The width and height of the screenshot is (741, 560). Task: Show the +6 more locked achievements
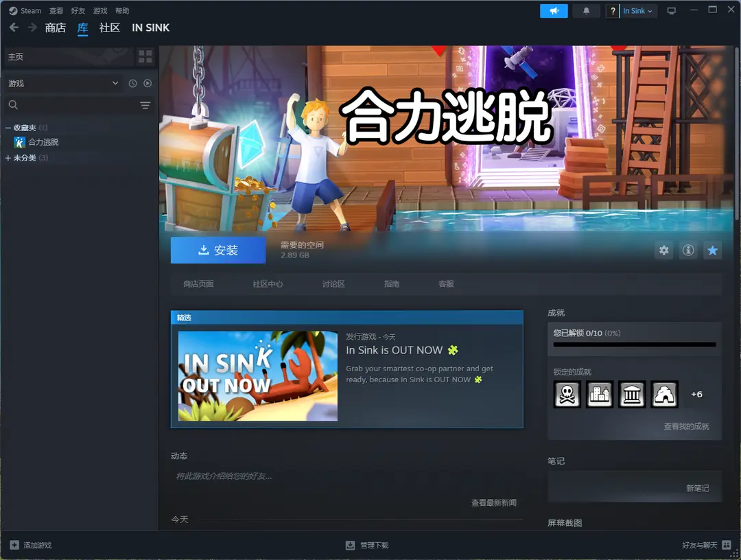(696, 394)
